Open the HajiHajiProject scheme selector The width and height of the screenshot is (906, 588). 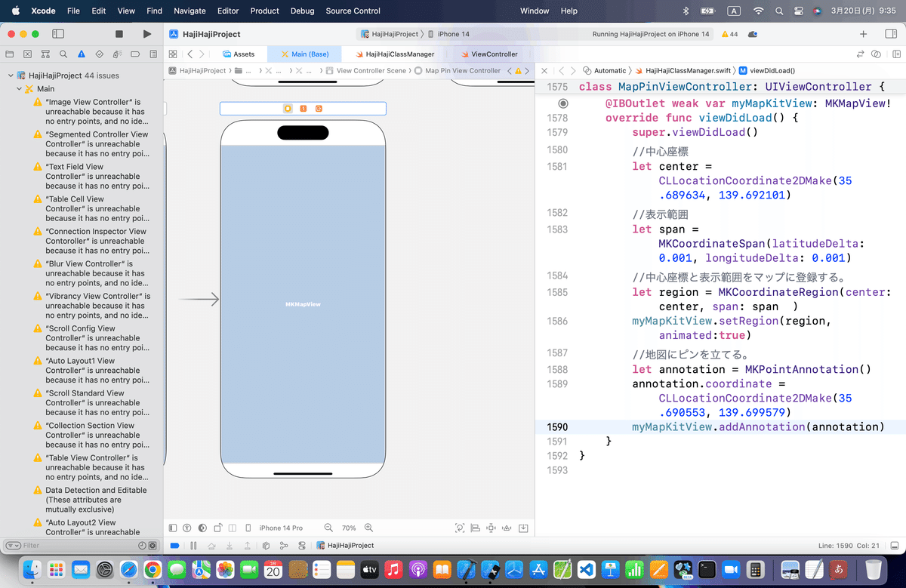[390, 34]
